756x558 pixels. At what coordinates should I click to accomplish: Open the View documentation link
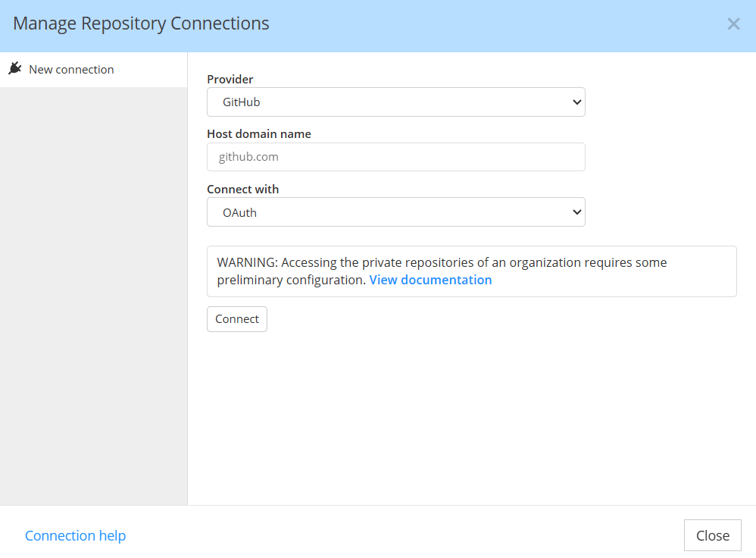click(x=430, y=280)
